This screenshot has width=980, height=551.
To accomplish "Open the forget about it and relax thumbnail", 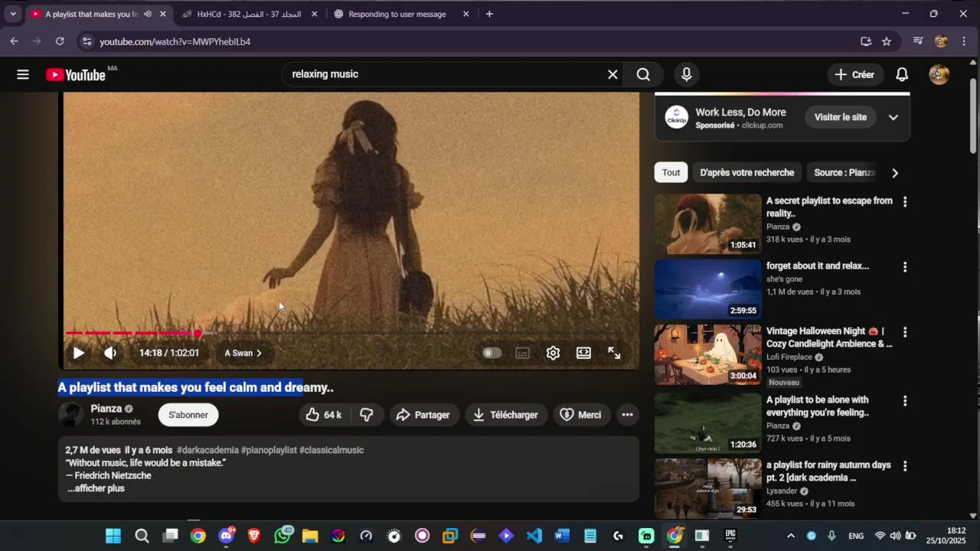I will tap(708, 289).
